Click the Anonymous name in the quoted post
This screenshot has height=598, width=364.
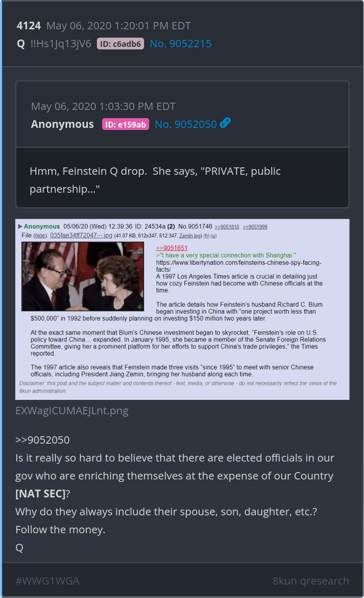(62, 124)
